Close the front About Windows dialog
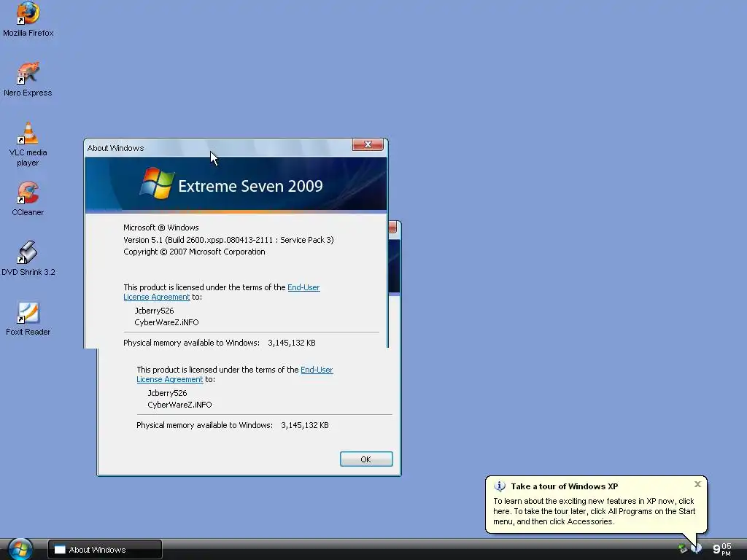This screenshot has width=747, height=560. (x=368, y=144)
